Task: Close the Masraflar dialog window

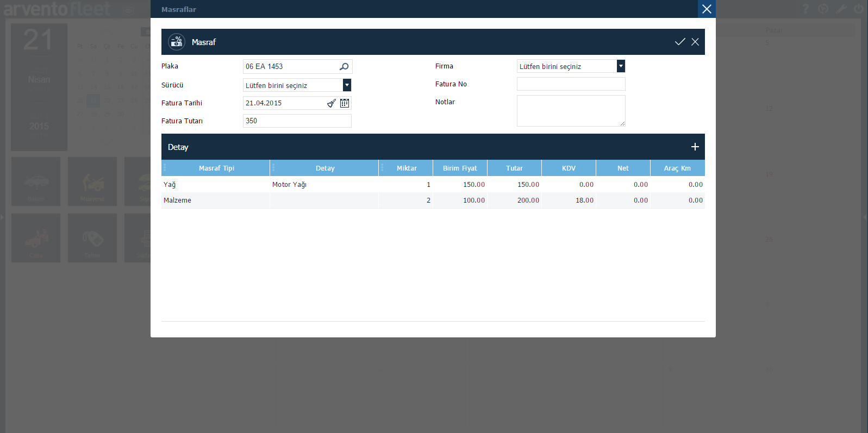Action: [707, 9]
